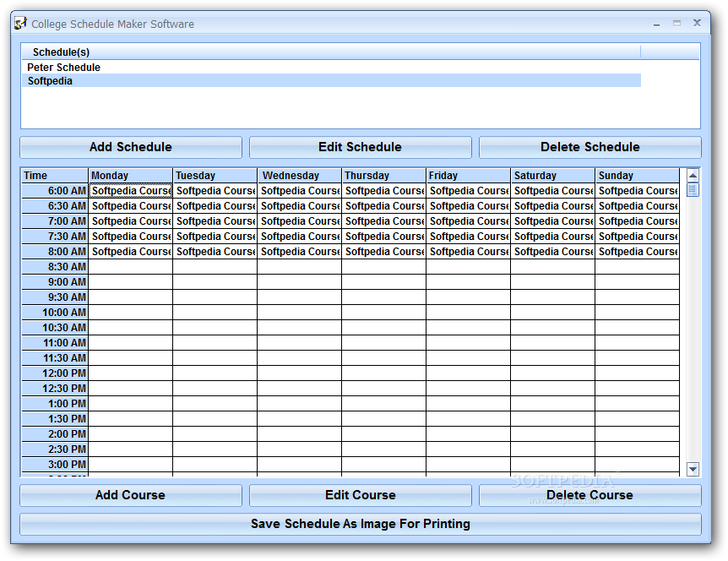Click the scroll up arrow of the grid
Viewport: 728px width, 561px height.
[x=693, y=176]
